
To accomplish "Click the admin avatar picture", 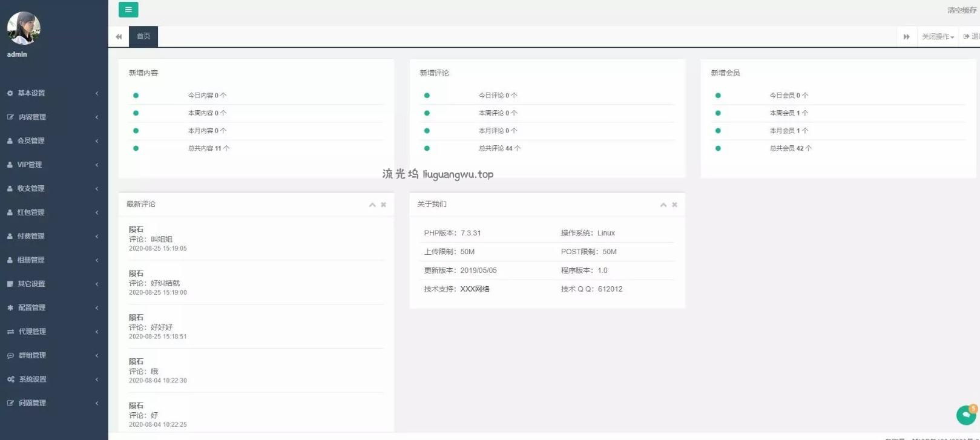I will coord(24,28).
